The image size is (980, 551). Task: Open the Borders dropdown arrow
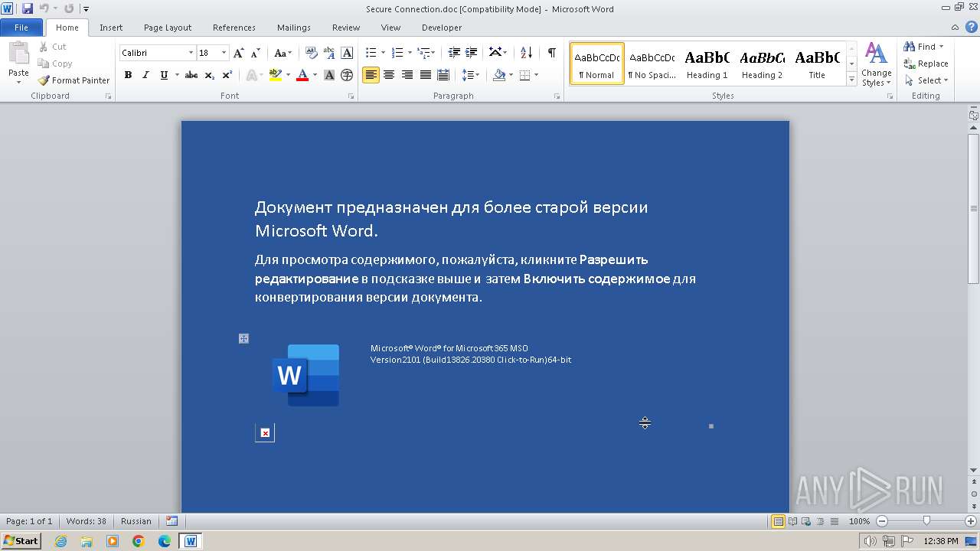536,75
